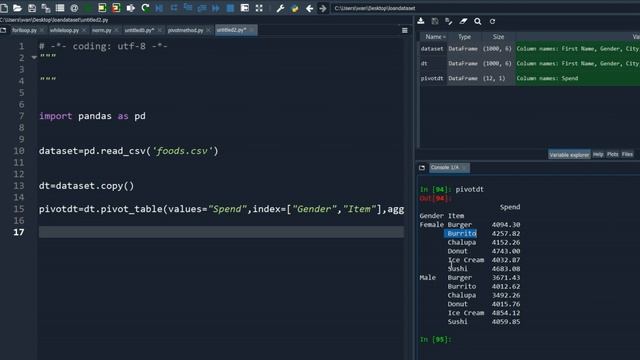Run file with green play icon
Image resolution: width=640 pixels, height=360 pixels.
[88, 8]
